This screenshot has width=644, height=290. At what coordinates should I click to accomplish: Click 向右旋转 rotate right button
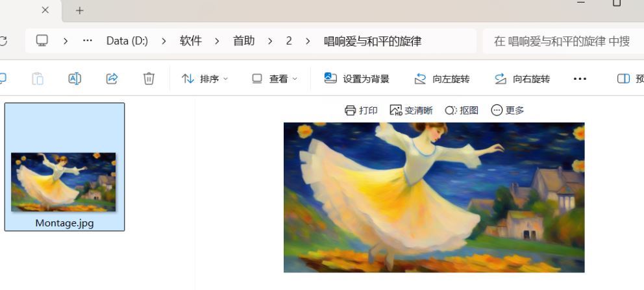[x=522, y=79]
